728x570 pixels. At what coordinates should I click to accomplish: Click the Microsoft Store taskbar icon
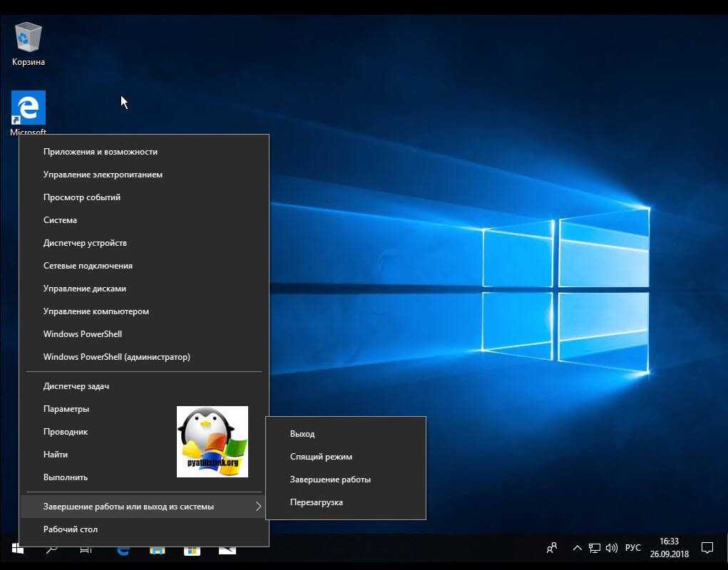[x=192, y=550]
